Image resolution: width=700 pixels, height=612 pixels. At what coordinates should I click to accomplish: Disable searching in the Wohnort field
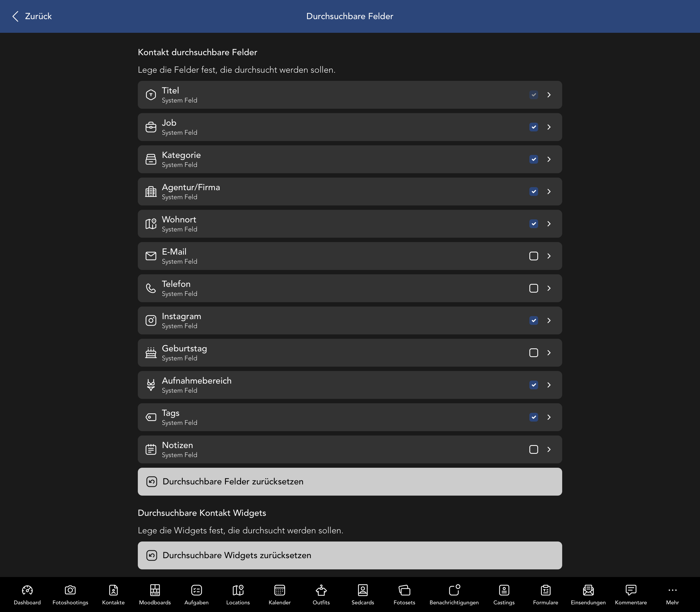pyautogui.click(x=533, y=224)
